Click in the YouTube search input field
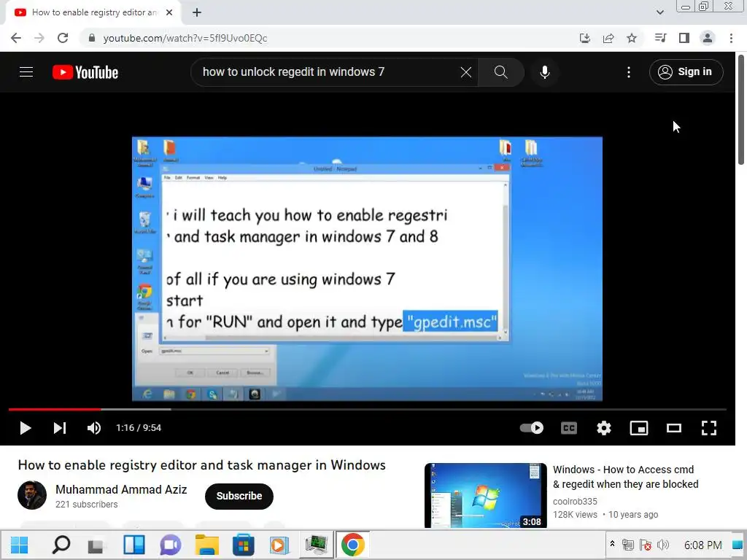This screenshot has width=747, height=560. (329, 72)
